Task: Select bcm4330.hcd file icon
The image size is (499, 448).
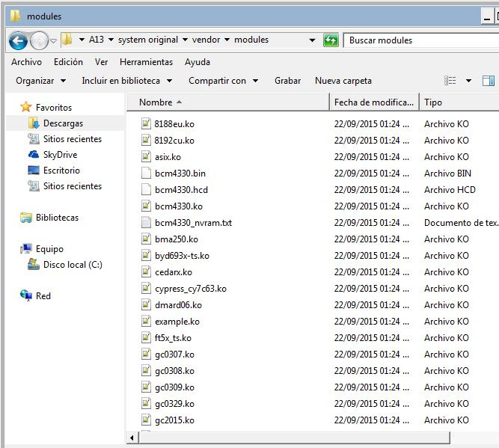Action: coord(146,189)
